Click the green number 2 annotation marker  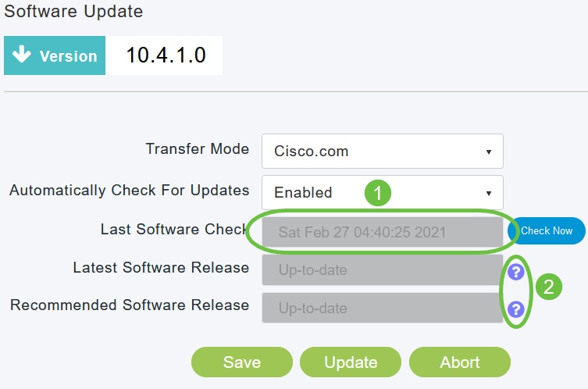pyautogui.click(x=548, y=287)
